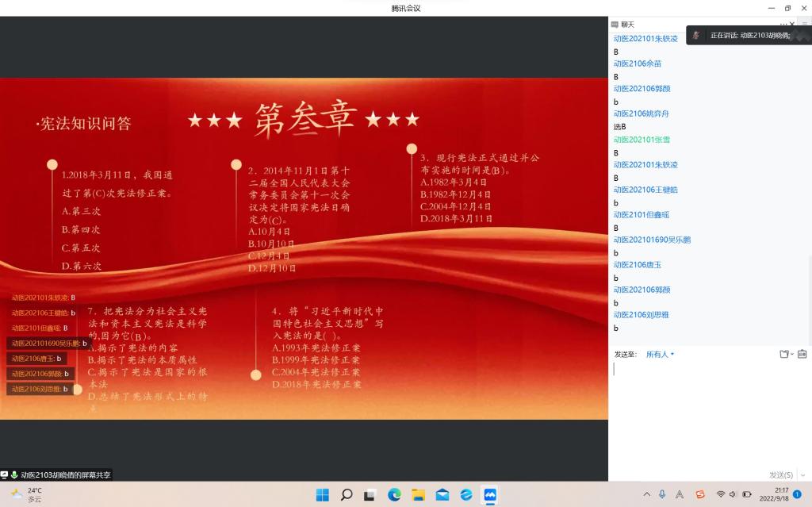Open the weather widget showing 24°C
812x507 pixels.
(26, 495)
